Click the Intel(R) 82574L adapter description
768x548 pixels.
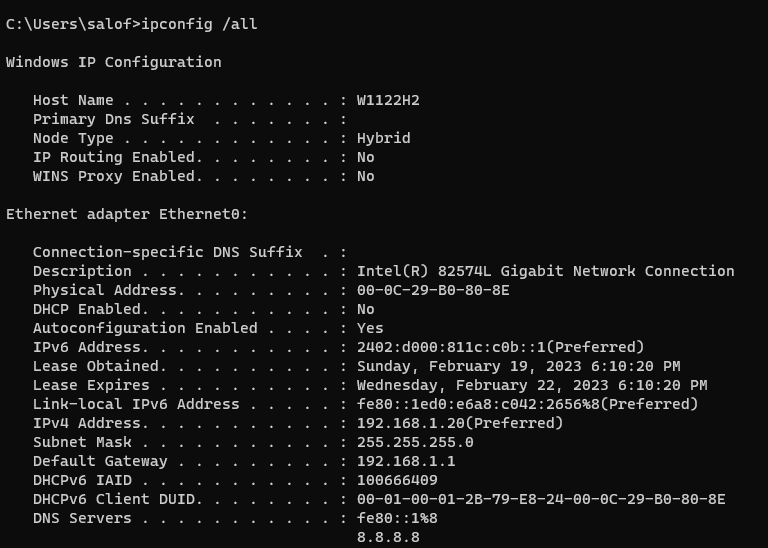point(546,271)
